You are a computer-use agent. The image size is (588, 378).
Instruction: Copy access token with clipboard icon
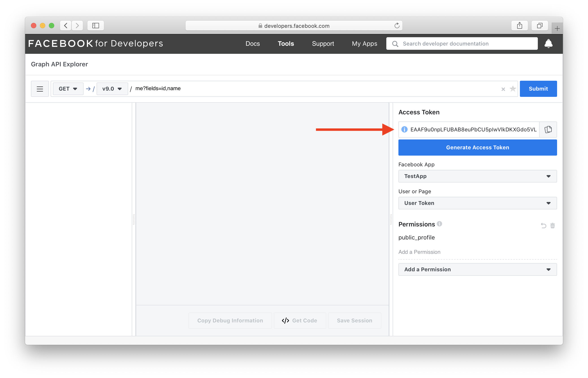548,129
